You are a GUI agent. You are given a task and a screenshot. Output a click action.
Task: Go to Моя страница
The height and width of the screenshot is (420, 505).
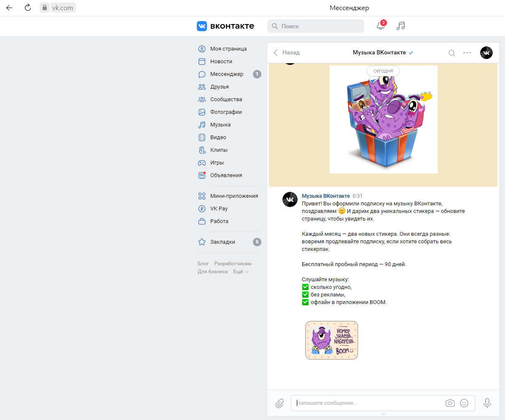[228, 48]
